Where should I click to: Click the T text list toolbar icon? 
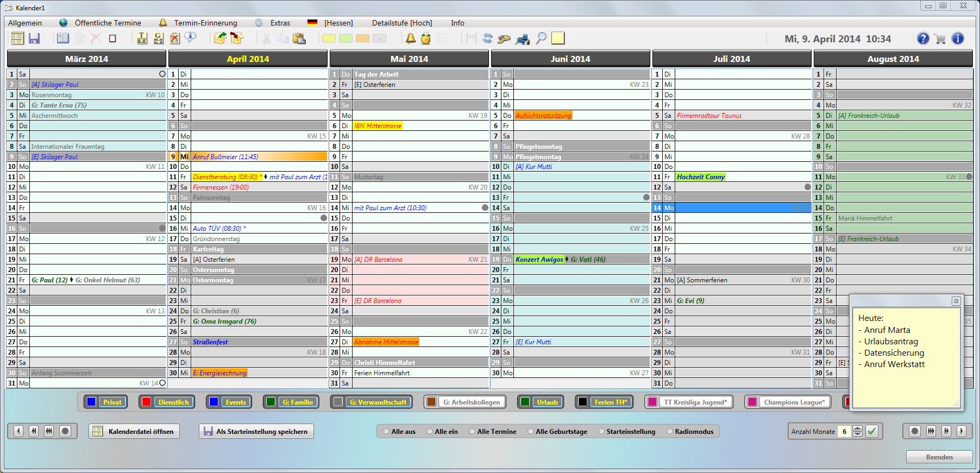tap(142, 39)
